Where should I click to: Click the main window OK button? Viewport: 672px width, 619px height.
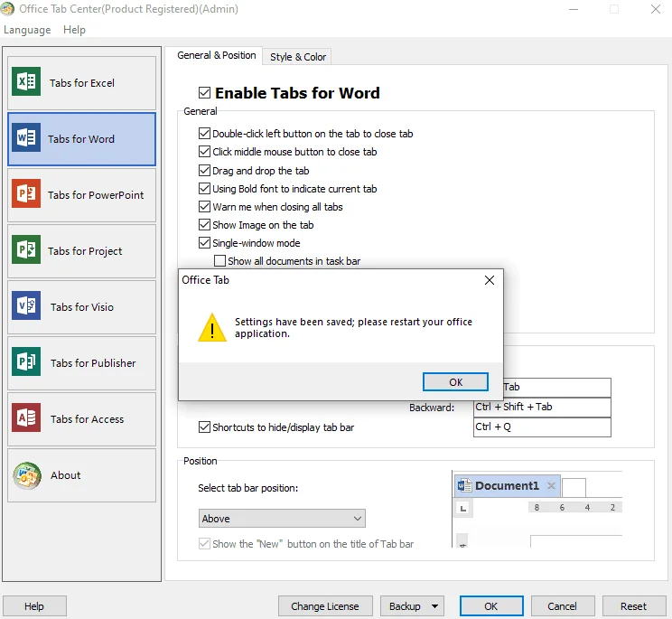tap(491, 606)
